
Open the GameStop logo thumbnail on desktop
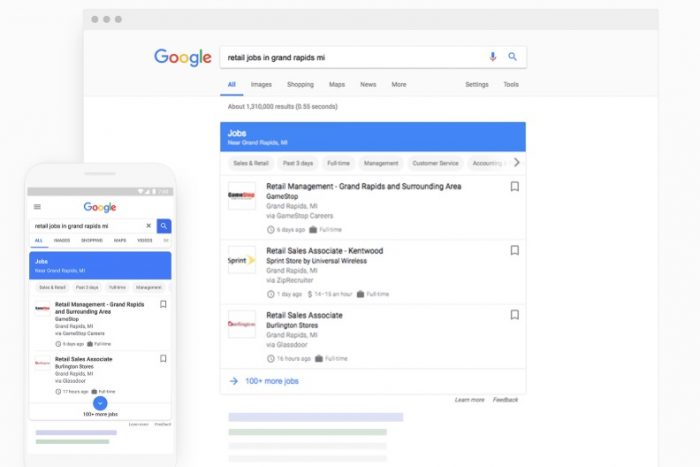242,196
